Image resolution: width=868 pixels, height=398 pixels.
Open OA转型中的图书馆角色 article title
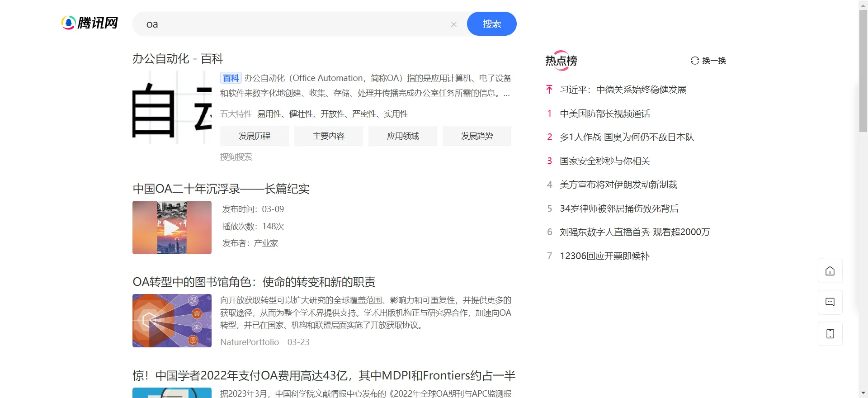[254, 282]
